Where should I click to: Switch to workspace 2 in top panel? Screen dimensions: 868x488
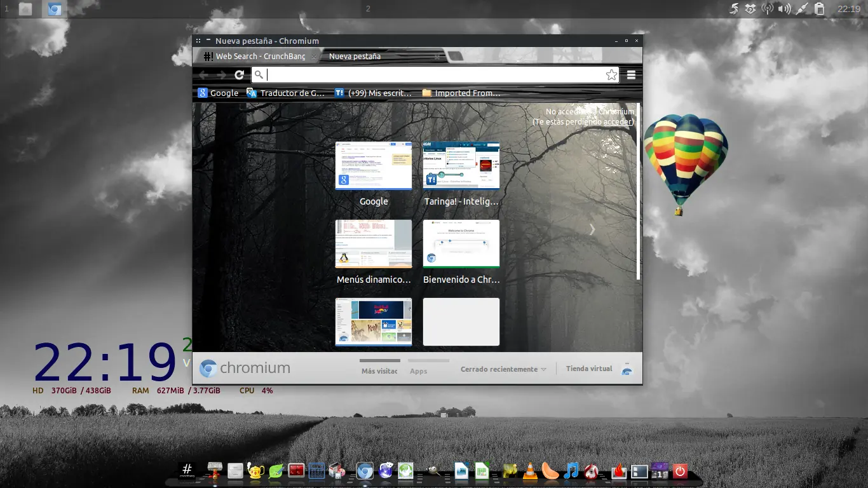point(369,9)
